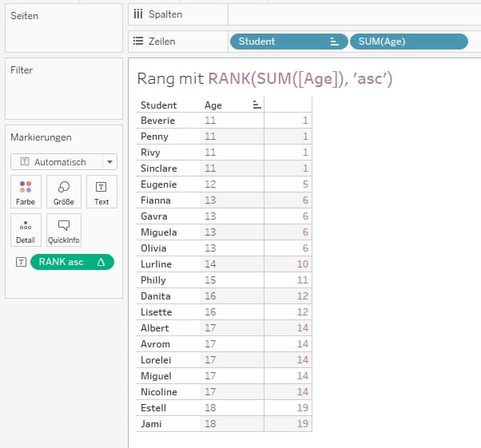Open the Detail marks card

tap(26, 230)
